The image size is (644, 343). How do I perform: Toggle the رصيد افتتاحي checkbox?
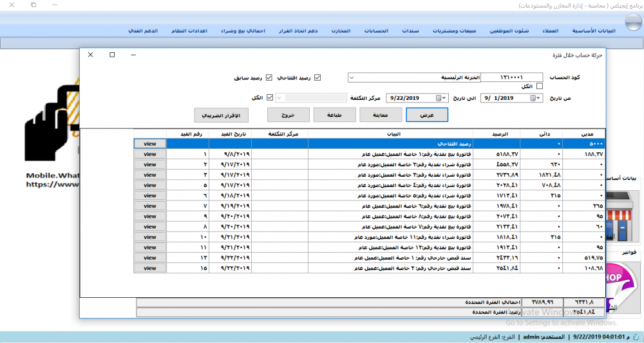(317, 77)
